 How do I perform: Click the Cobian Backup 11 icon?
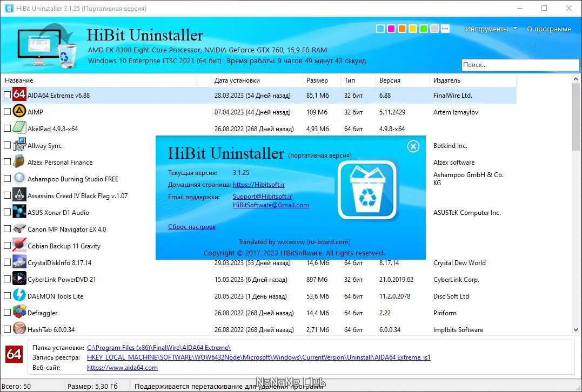[x=19, y=245]
